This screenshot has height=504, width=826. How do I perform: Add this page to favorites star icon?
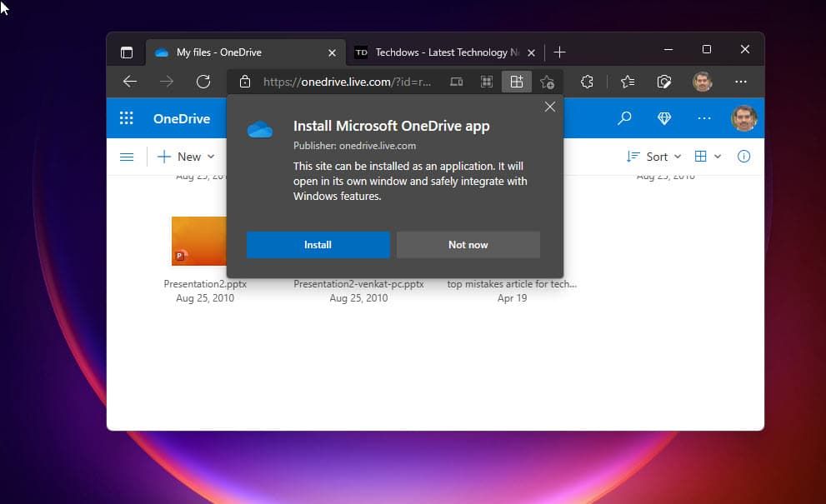548,82
